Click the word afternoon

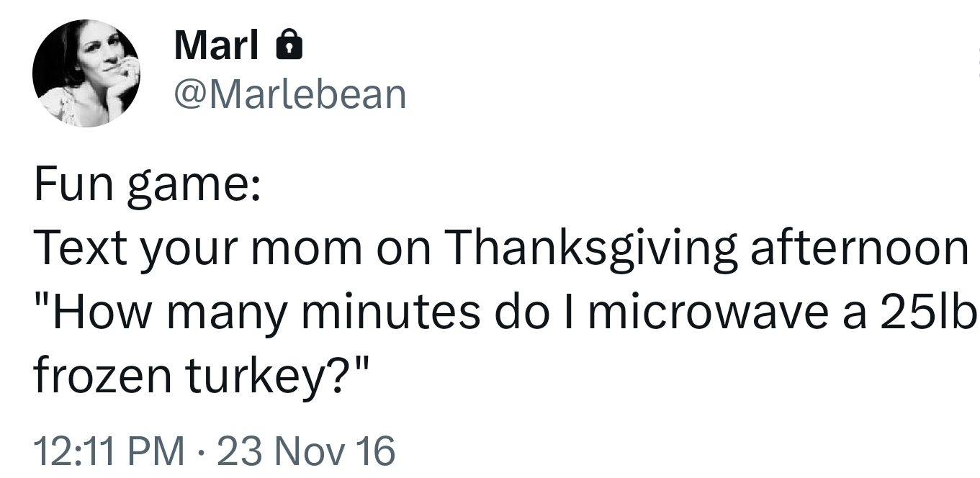tap(858, 248)
